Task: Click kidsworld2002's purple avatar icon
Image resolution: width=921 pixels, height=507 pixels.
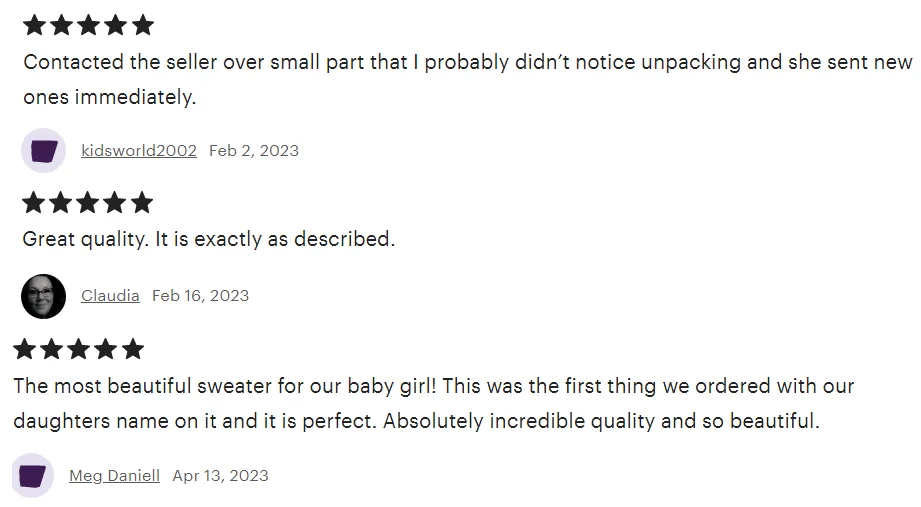Action: [x=43, y=151]
